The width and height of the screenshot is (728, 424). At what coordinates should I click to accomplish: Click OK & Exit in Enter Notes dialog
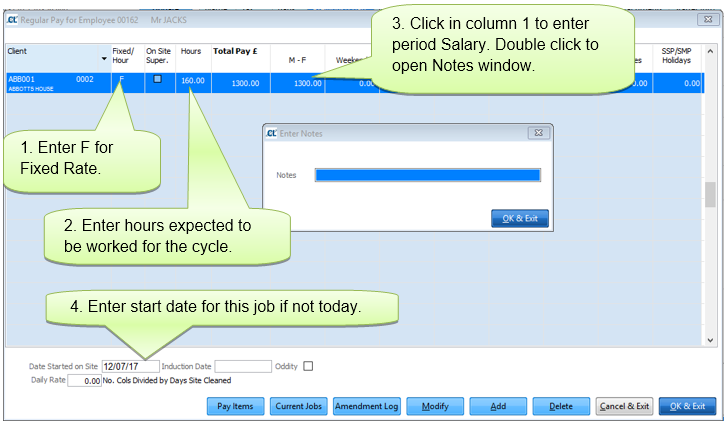pos(520,218)
